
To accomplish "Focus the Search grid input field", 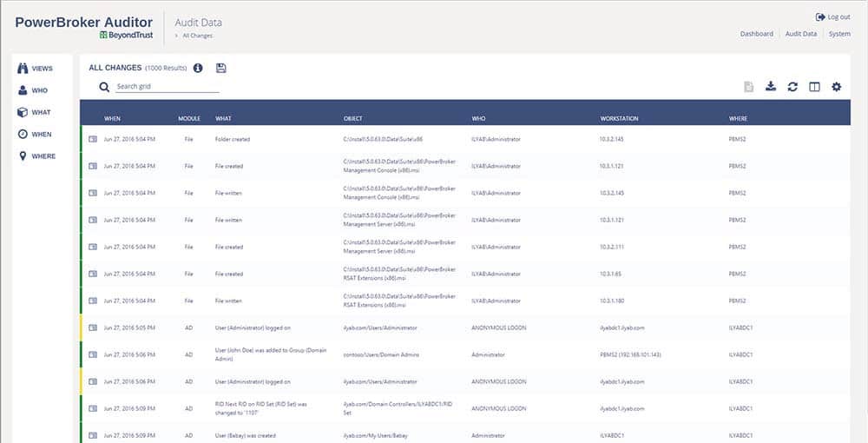I will [168, 86].
